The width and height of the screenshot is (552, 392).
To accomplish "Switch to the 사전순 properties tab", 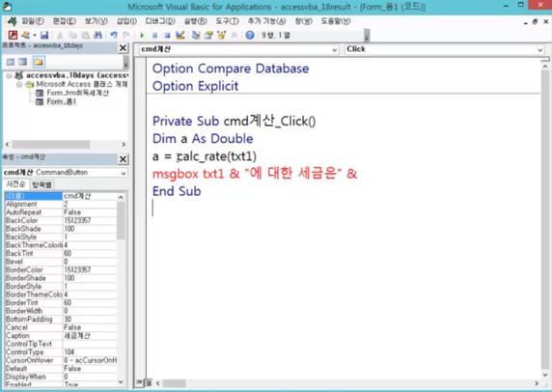I will pos(15,184).
